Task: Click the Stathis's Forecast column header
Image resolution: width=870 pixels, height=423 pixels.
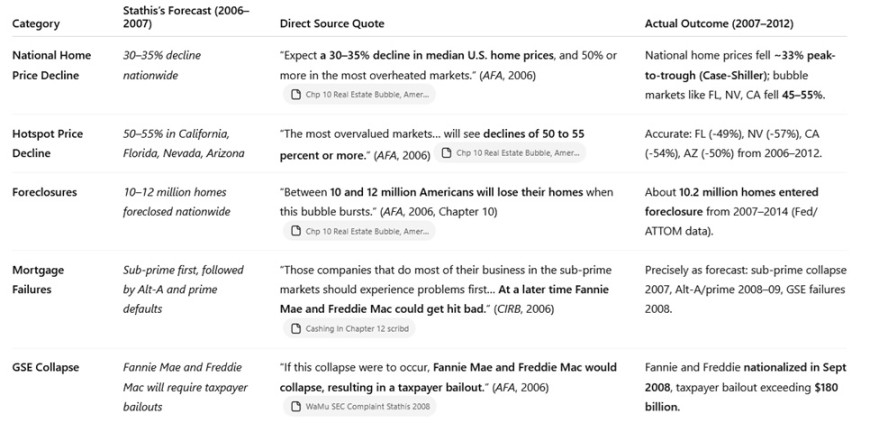Action: 185,17
